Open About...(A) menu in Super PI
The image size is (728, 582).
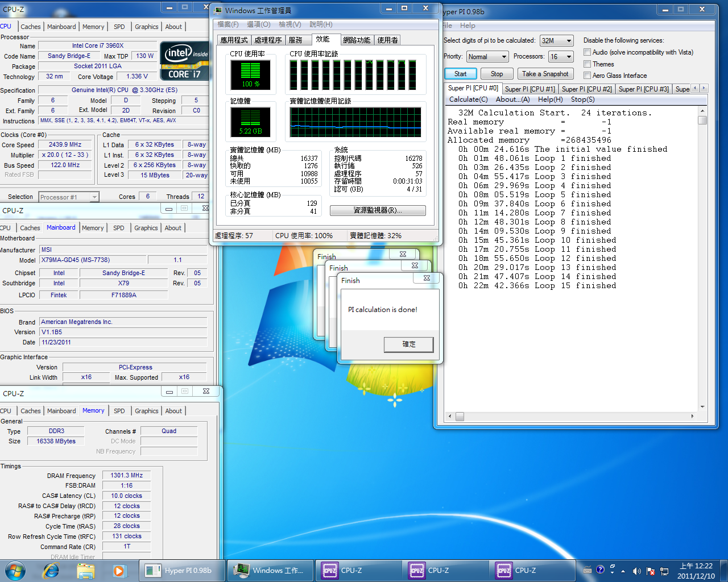tap(513, 99)
